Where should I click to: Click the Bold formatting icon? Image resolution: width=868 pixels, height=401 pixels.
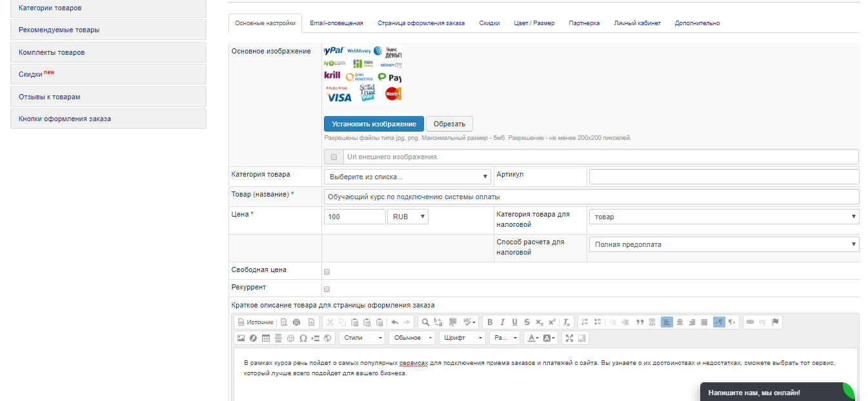(x=490, y=322)
